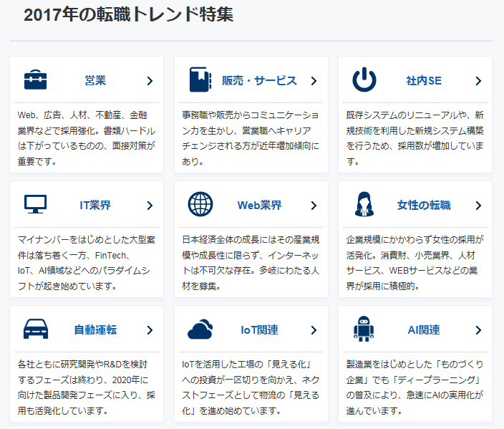Viewport: 504px width, 429px height.
Task: Click the cloud icon for IoT関連
Action: click(200, 329)
